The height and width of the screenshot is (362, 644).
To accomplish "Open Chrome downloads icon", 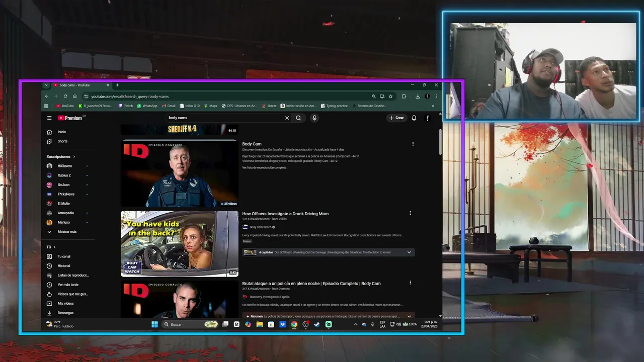I will tap(418, 96).
